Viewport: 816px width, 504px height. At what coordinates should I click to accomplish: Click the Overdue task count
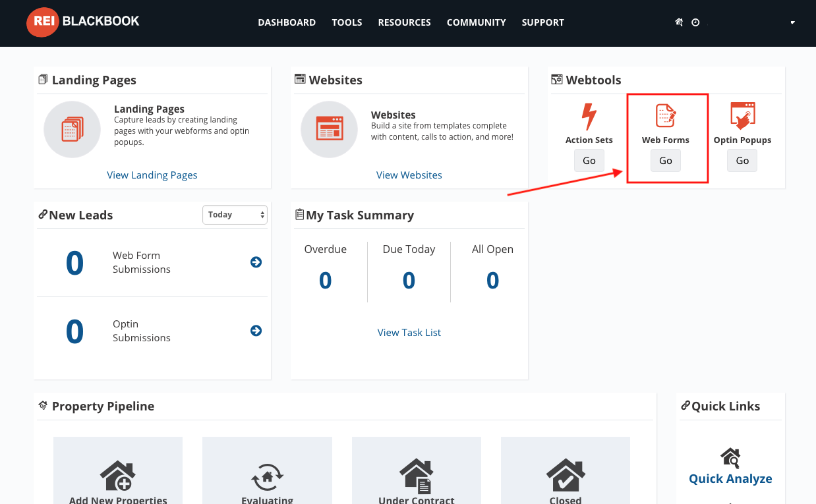coord(326,281)
